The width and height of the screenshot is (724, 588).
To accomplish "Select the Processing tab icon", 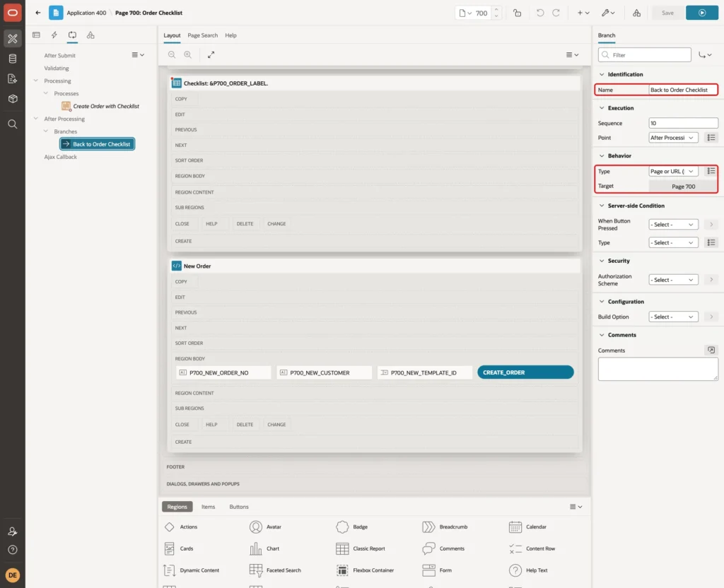I will 73,35.
